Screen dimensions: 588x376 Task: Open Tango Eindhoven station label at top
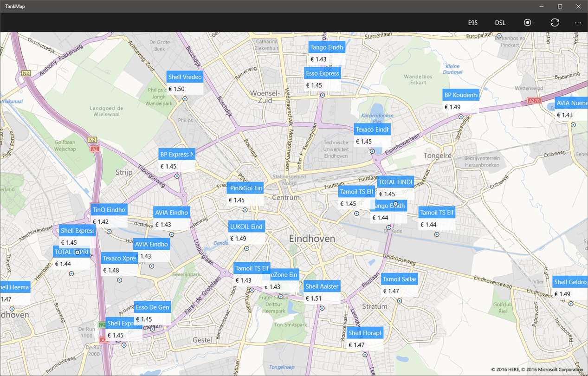tap(327, 47)
